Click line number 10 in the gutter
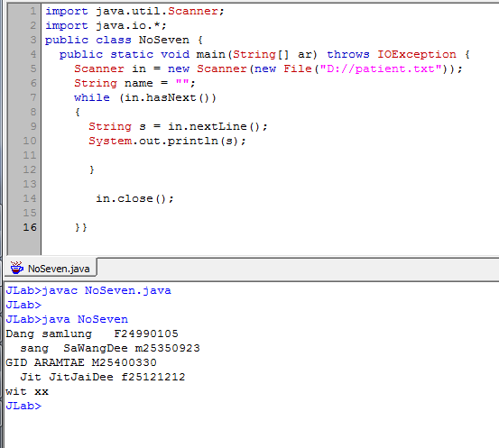Viewport: 499px width, 448px height. [30, 141]
